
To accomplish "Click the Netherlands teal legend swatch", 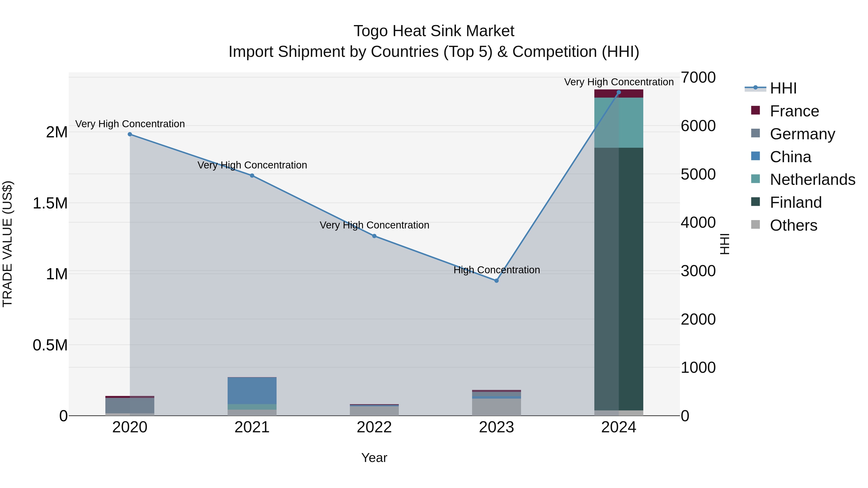I will coord(755,179).
